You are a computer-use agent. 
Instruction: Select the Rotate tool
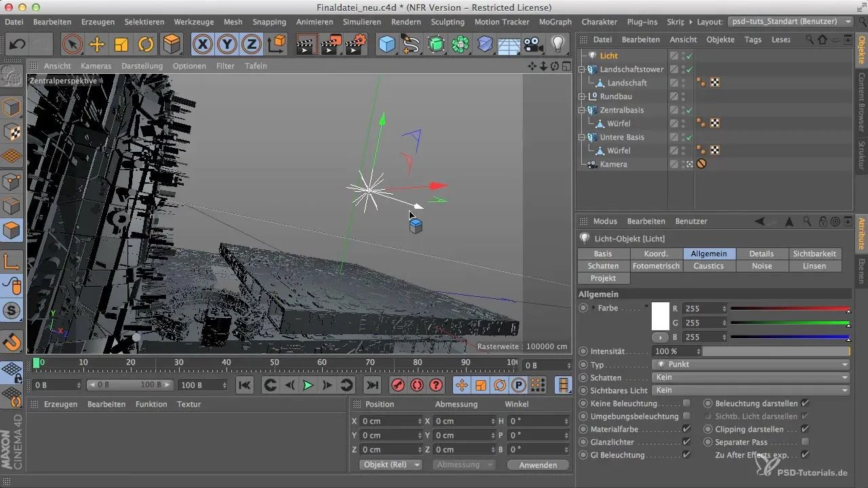point(146,45)
